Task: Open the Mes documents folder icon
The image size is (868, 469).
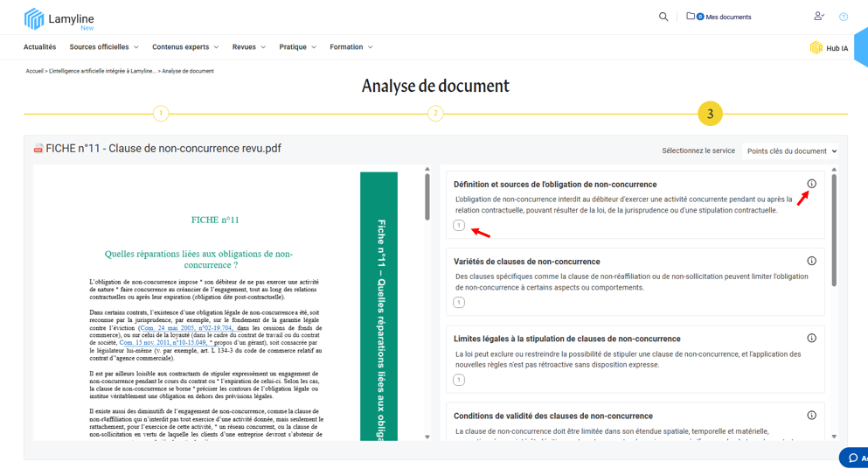Action: [x=691, y=16]
